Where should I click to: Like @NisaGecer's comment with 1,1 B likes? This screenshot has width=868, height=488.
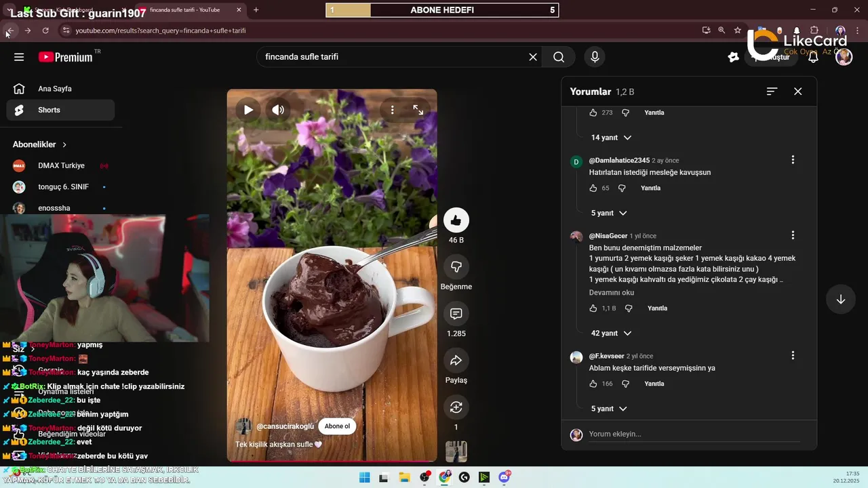[x=593, y=308]
